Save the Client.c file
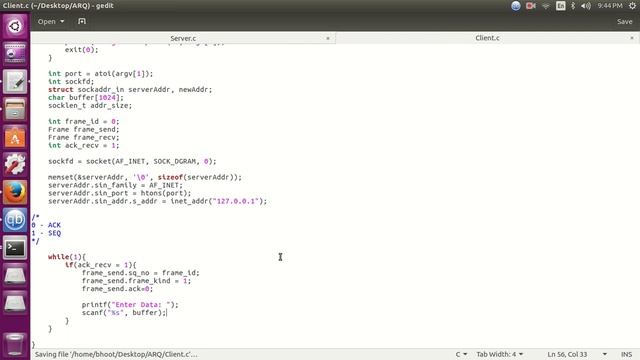This screenshot has width=640, height=360. point(624,22)
